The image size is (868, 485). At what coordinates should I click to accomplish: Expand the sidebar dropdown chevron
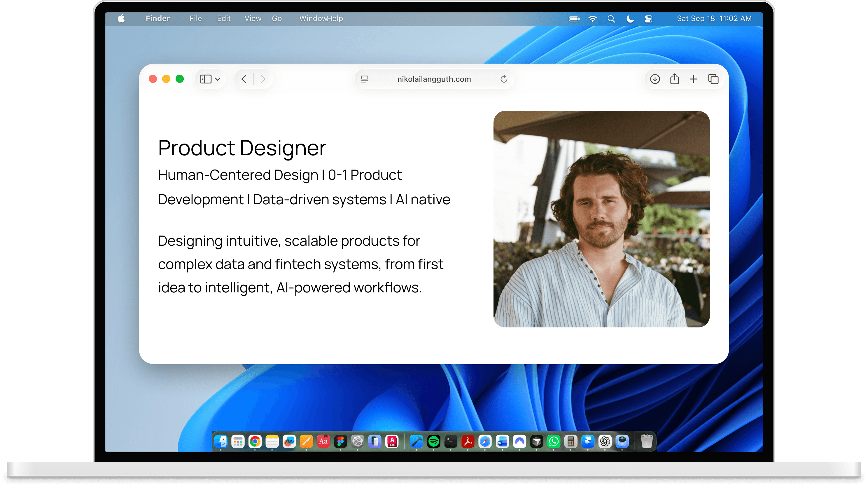pyautogui.click(x=218, y=79)
